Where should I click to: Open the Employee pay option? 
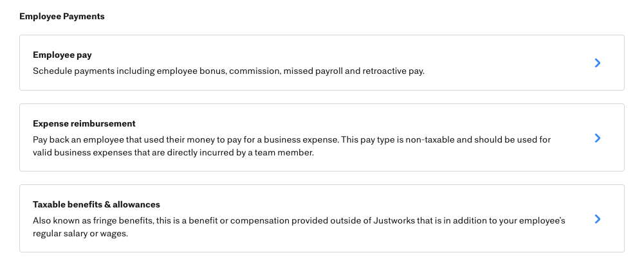coord(62,55)
